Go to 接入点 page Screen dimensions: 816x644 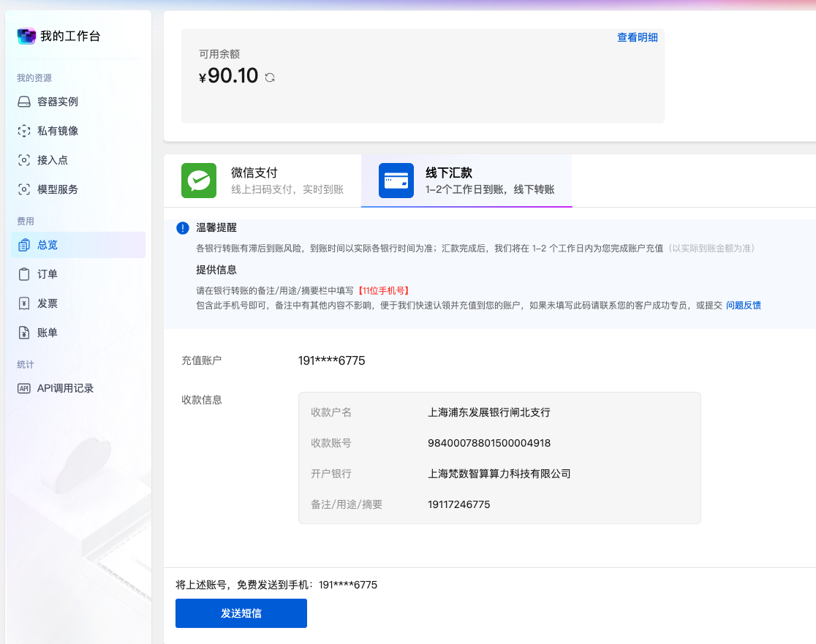[78, 159]
